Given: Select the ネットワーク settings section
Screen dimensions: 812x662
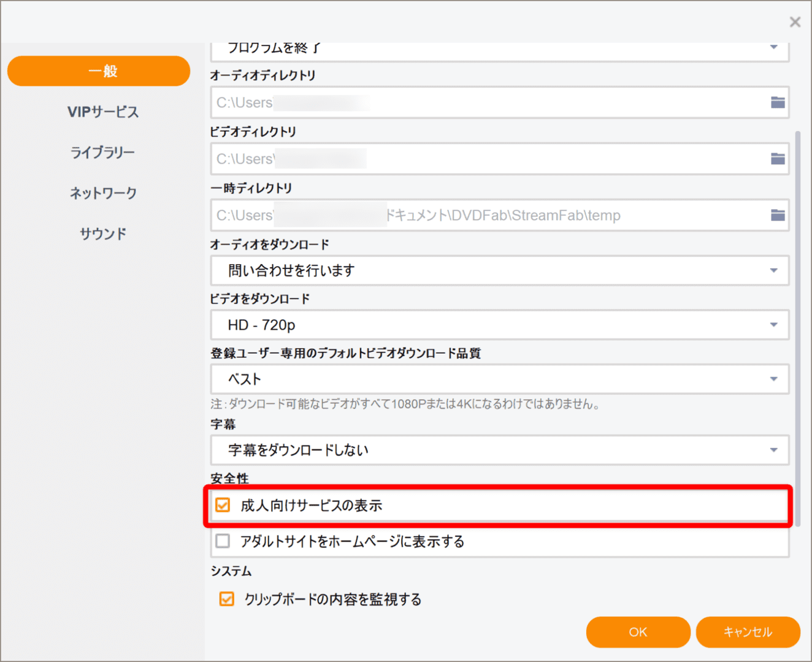Looking at the screenshot, I should pyautogui.click(x=102, y=192).
